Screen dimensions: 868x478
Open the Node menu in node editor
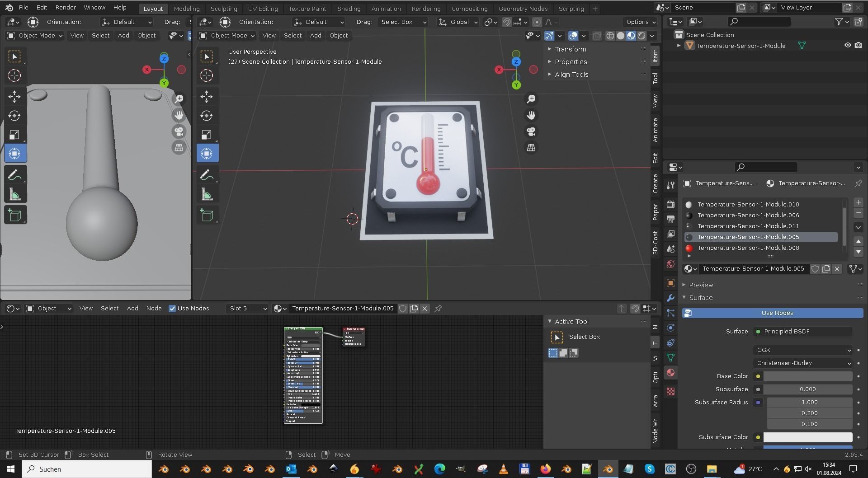click(x=154, y=309)
